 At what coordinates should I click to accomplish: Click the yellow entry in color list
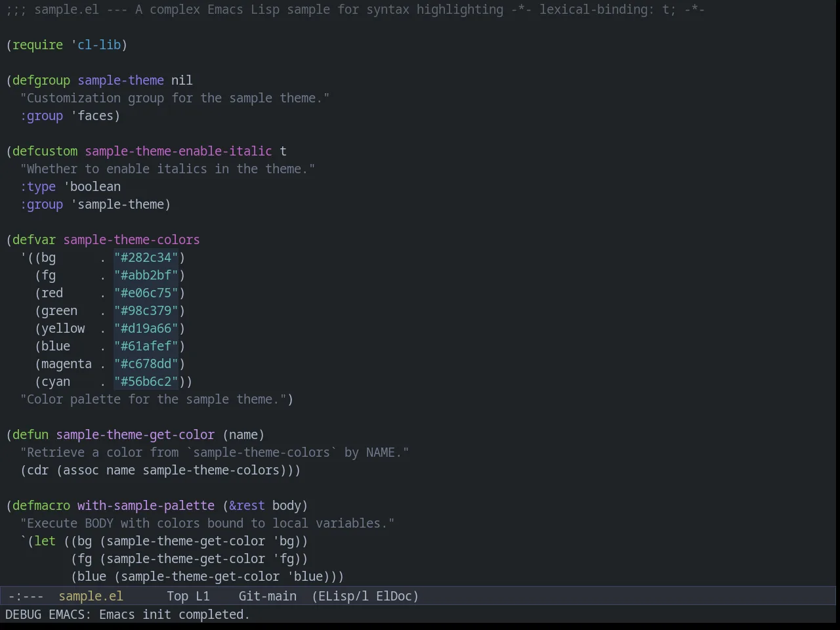coord(63,328)
